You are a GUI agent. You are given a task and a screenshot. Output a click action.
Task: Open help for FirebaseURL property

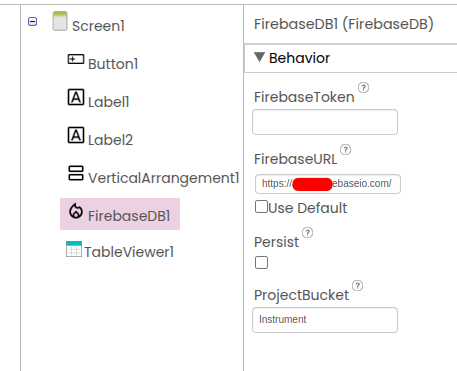[346, 150]
